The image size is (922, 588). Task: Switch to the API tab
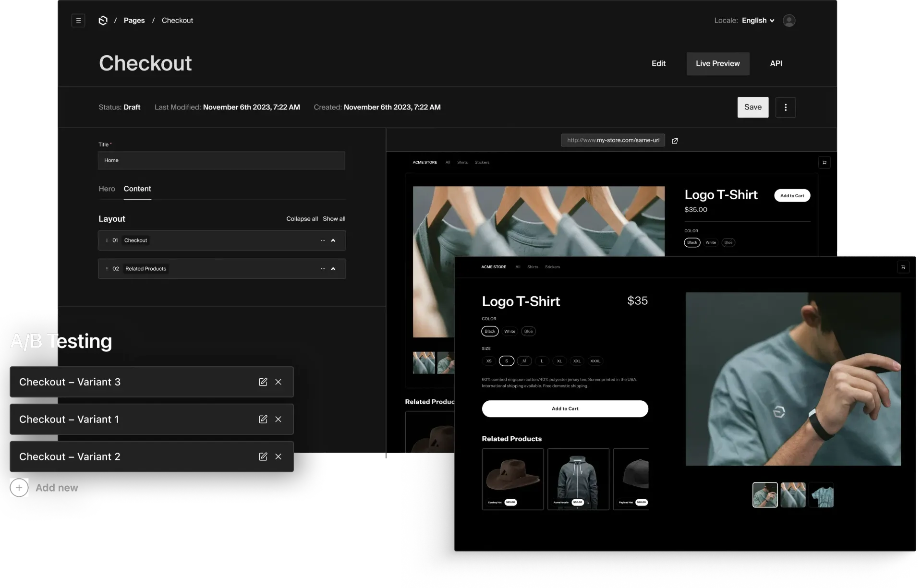tap(776, 63)
